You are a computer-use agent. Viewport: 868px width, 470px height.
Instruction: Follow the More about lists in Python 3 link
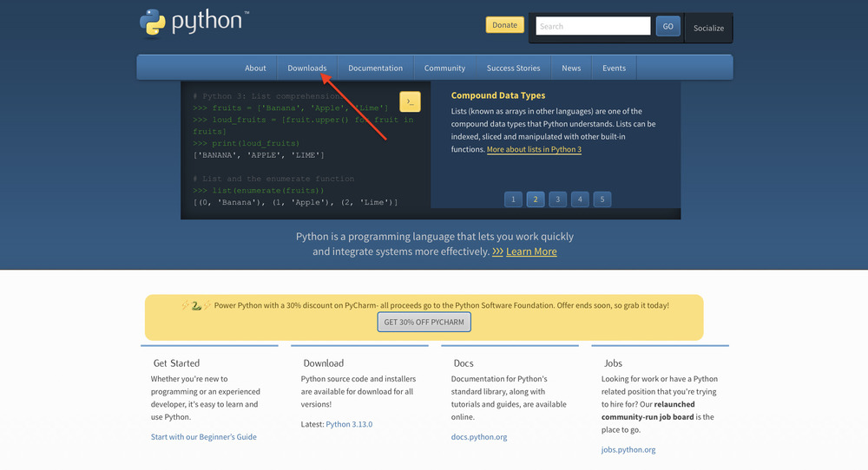tap(534, 149)
